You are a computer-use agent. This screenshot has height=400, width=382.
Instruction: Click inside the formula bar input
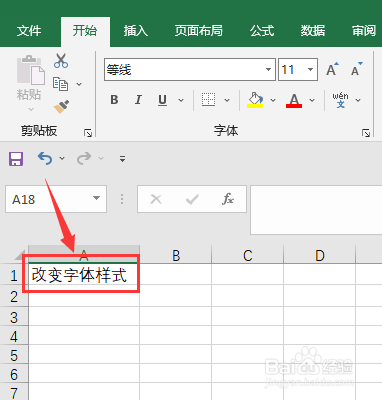tap(316, 210)
